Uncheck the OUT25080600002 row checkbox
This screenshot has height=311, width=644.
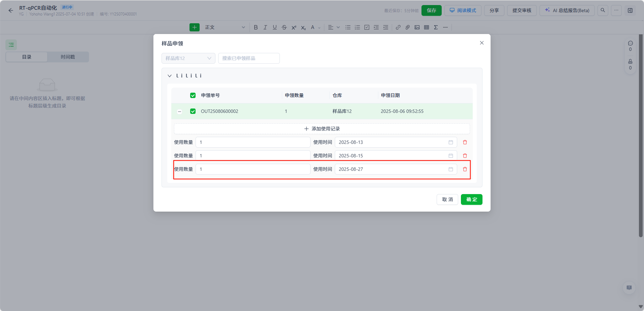coord(193,111)
